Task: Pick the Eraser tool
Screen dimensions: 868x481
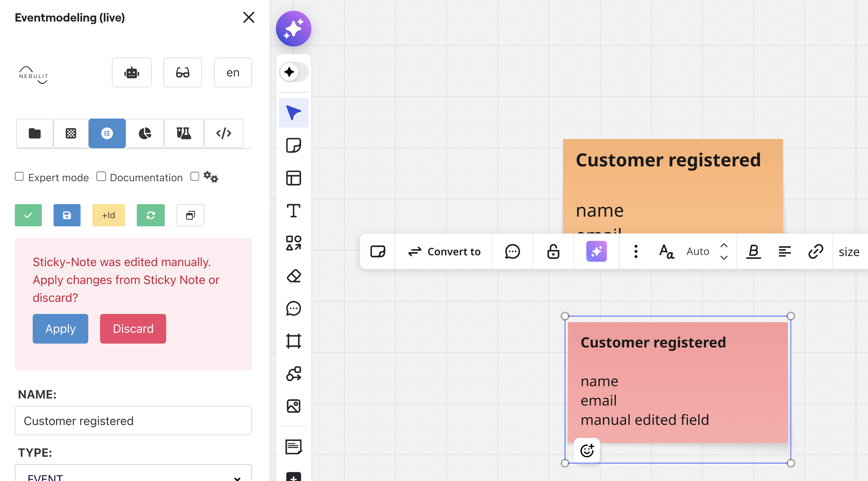Action: click(x=293, y=276)
